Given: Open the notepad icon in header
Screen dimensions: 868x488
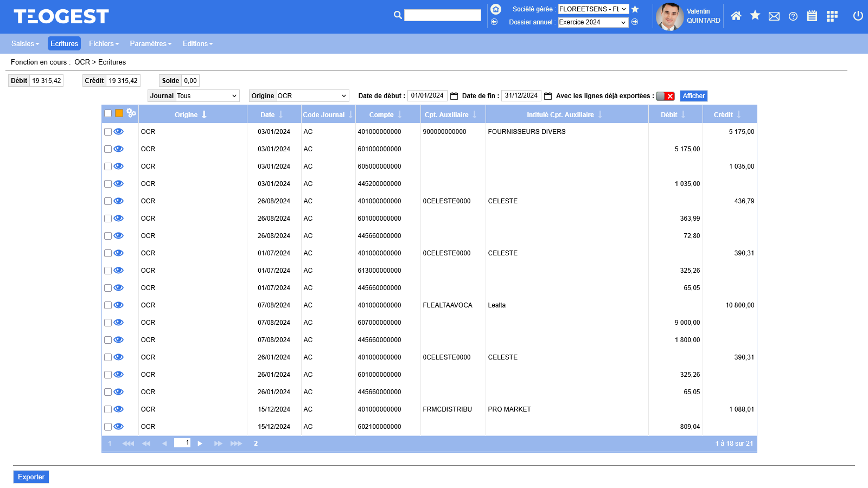Looking at the screenshot, I should [812, 16].
